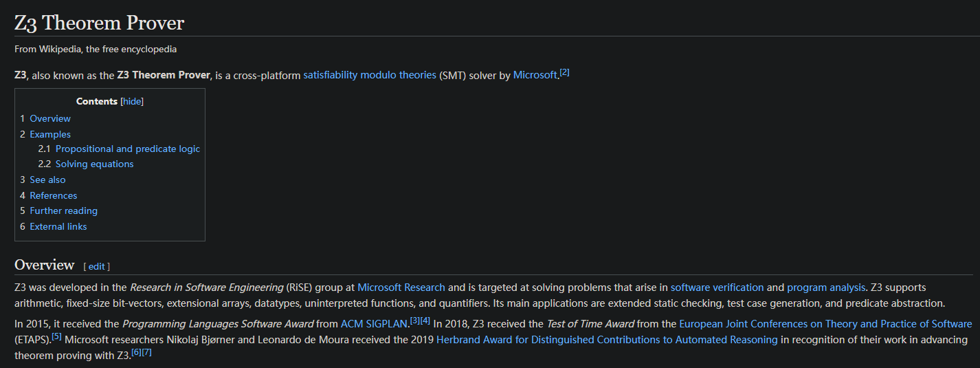This screenshot has width=980, height=368.
Task: Open satisfiability modulo theories article
Action: click(x=370, y=75)
